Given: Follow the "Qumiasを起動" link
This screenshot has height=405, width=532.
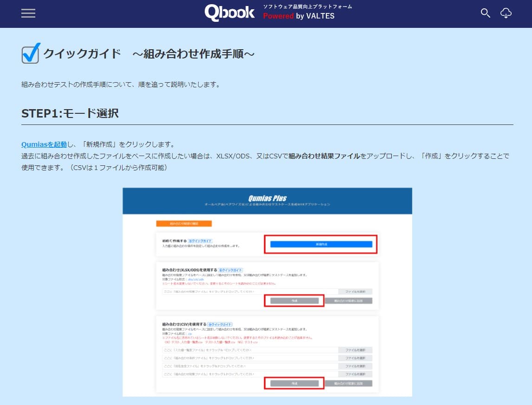Looking at the screenshot, I should point(44,144).
